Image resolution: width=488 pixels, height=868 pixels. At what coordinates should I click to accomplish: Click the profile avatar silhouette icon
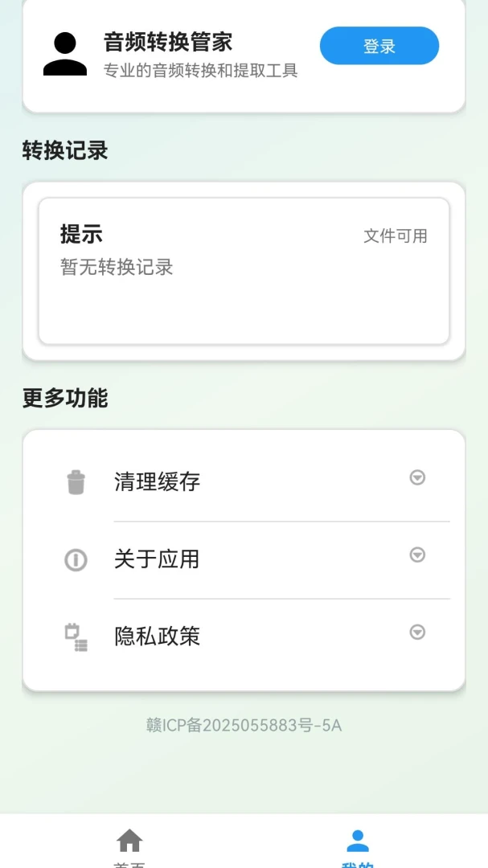pos(65,54)
